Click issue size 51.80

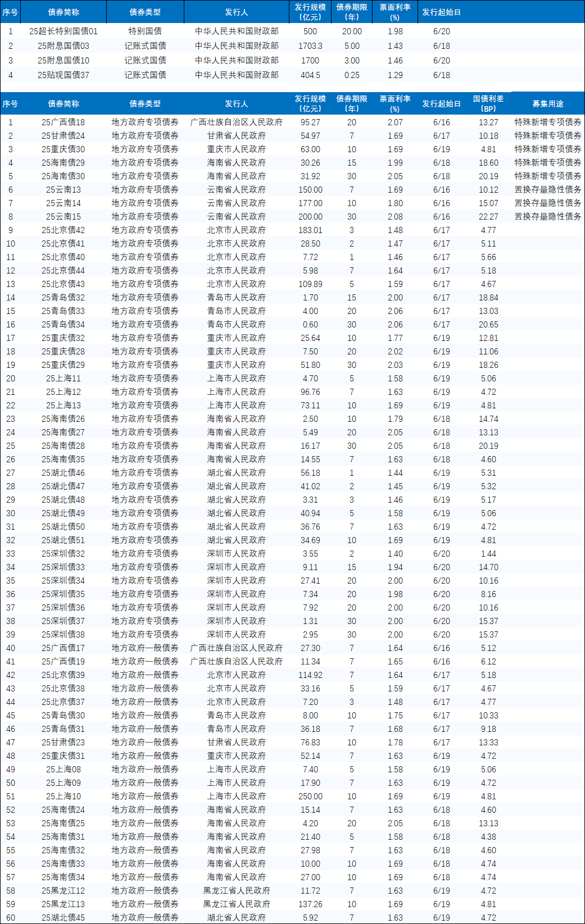(x=310, y=365)
